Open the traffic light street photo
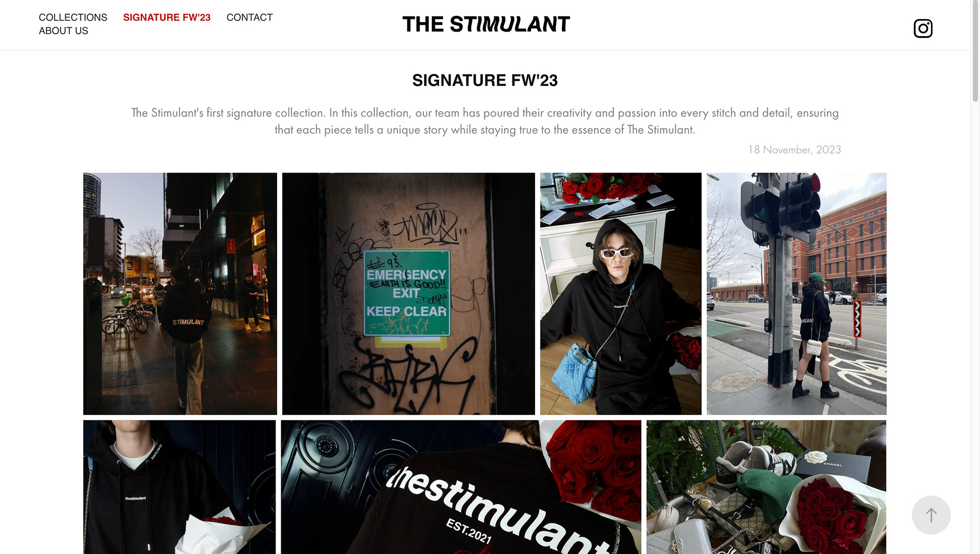This screenshot has width=980, height=554. tap(796, 294)
